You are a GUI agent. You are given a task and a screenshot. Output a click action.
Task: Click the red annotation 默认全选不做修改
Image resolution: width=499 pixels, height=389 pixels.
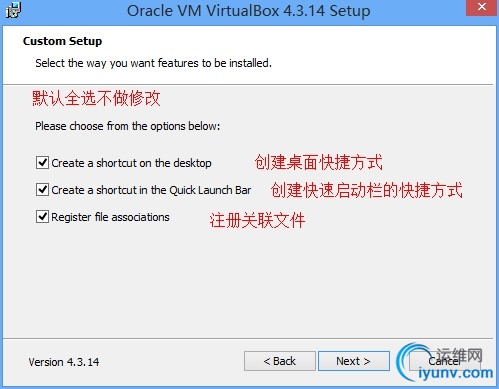tap(96, 98)
